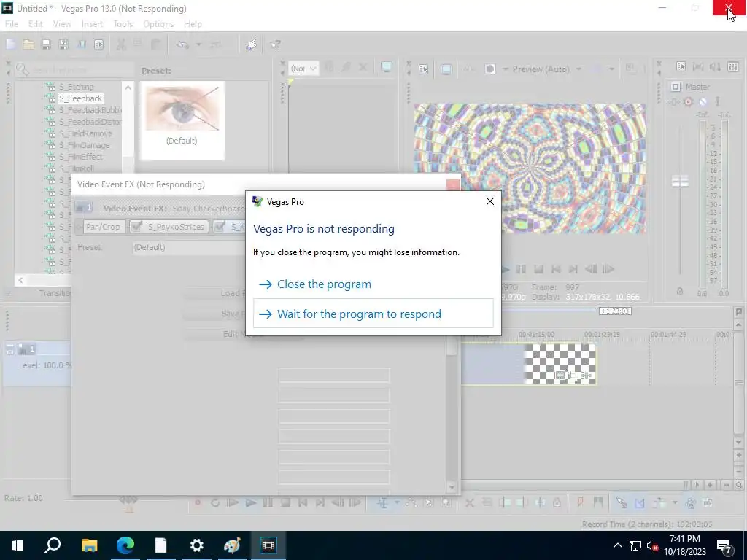
Task: Click the timeline Record button
Action: (197, 502)
